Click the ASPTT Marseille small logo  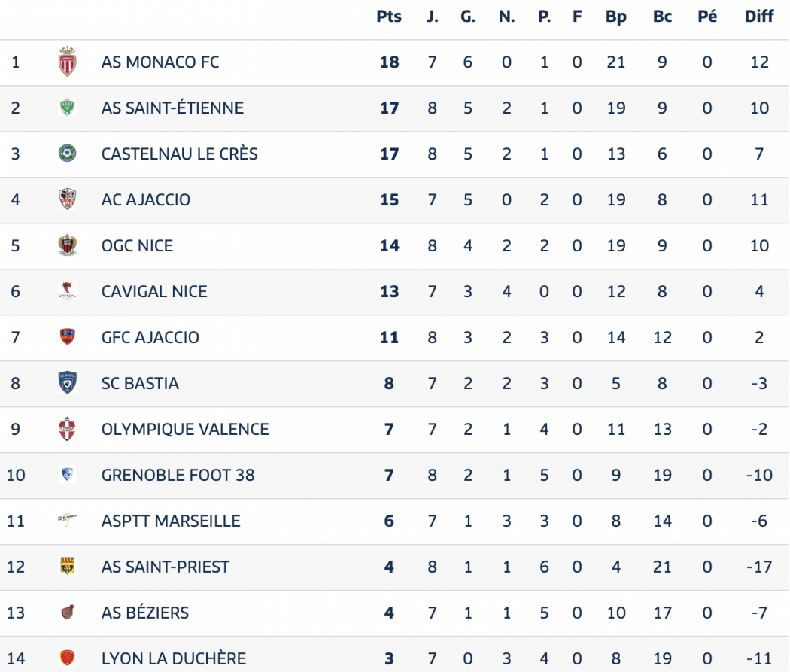tap(68, 519)
